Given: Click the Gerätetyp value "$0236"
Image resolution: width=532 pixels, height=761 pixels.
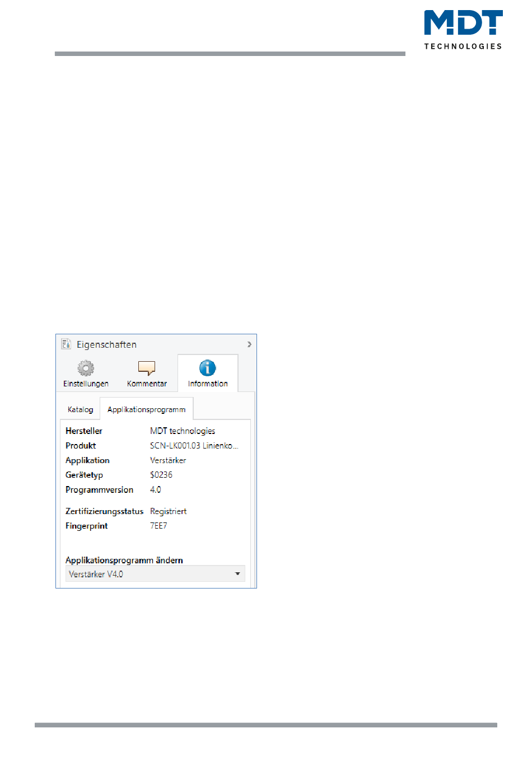Looking at the screenshot, I should pyautogui.click(x=161, y=475).
